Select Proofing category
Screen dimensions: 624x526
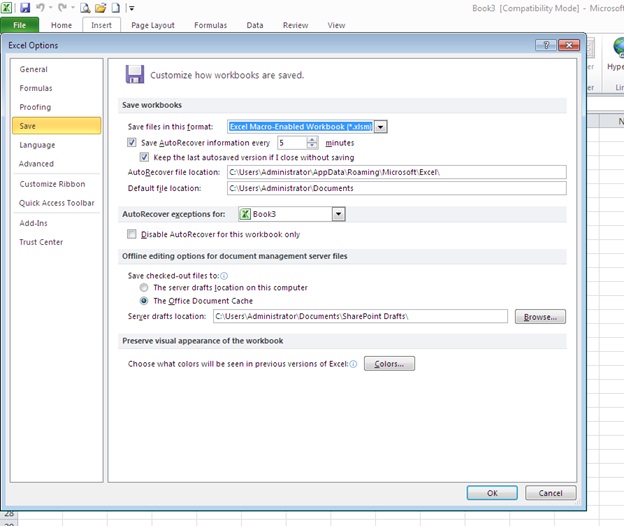click(x=57, y=107)
